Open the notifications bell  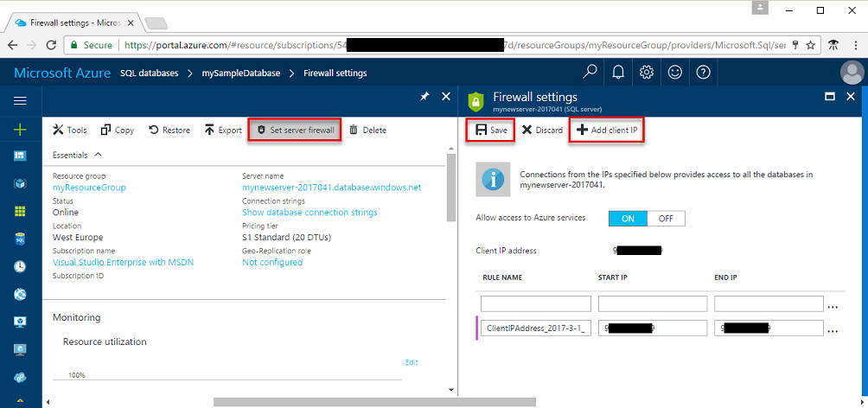coord(618,73)
